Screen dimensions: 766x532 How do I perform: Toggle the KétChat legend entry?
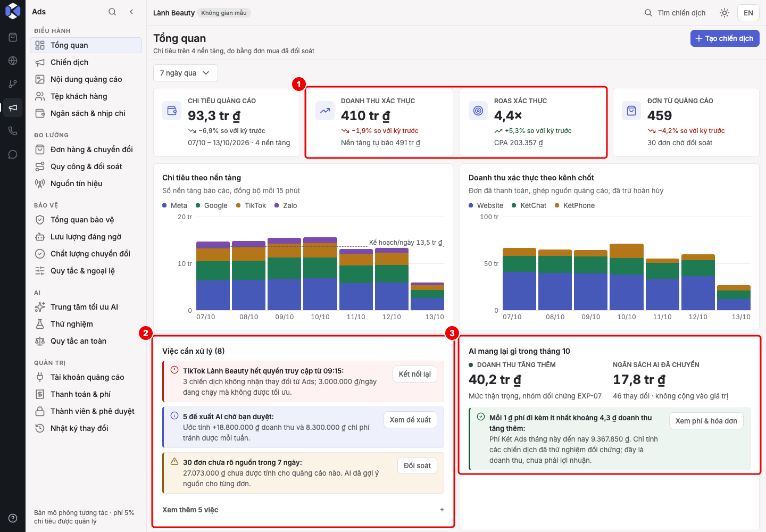(529, 205)
